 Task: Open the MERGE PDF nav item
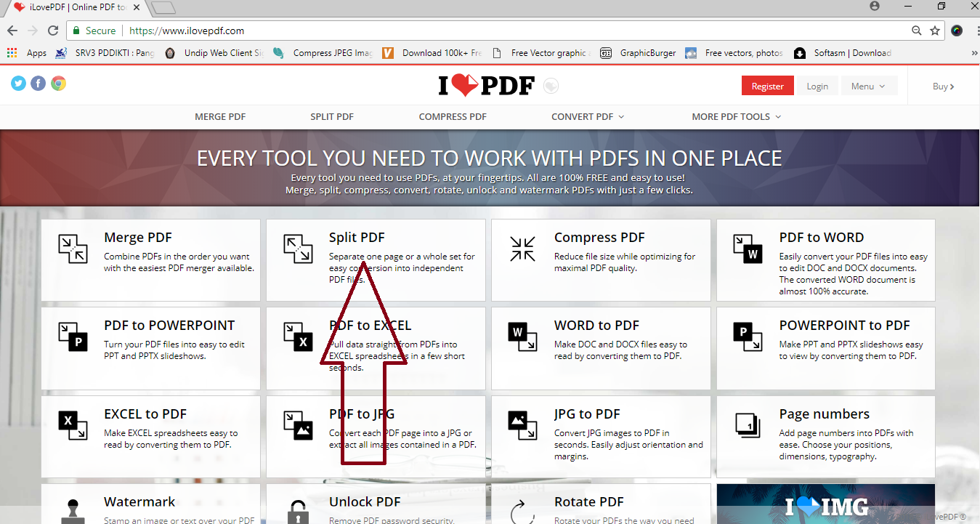click(x=220, y=116)
